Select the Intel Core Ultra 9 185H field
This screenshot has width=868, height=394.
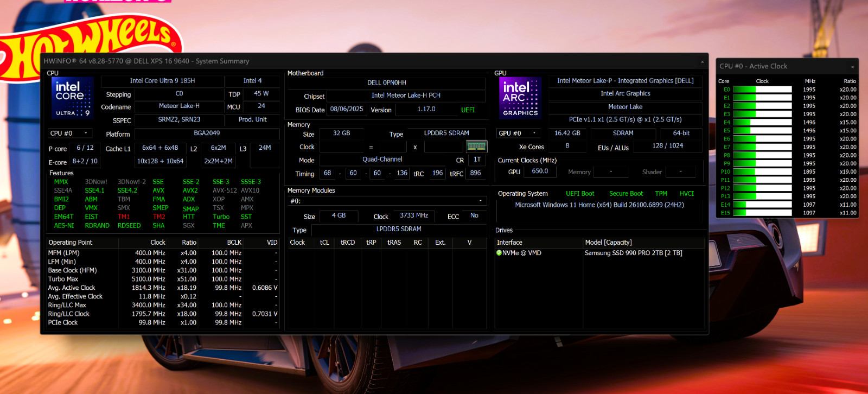pyautogui.click(x=162, y=81)
